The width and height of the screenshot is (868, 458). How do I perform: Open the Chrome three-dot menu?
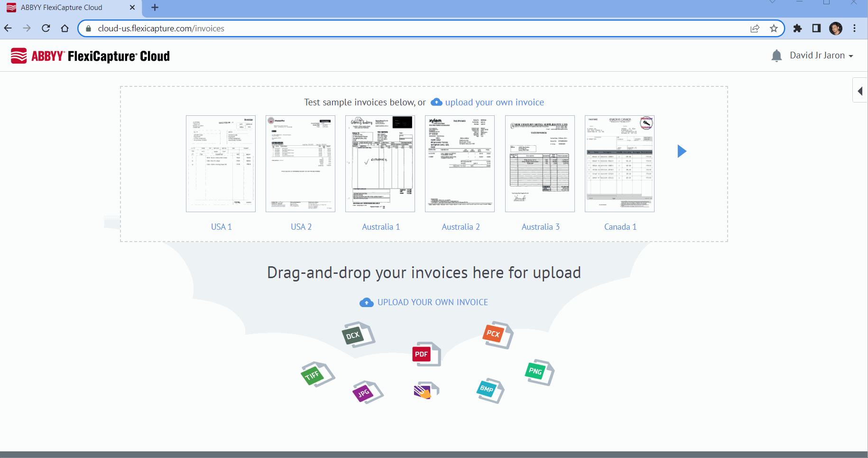(x=855, y=28)
